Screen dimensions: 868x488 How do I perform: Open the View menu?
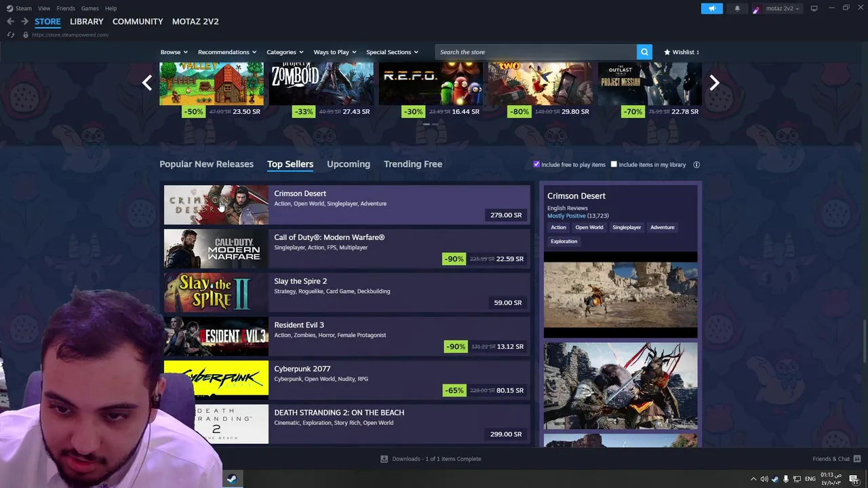[44, 8]
